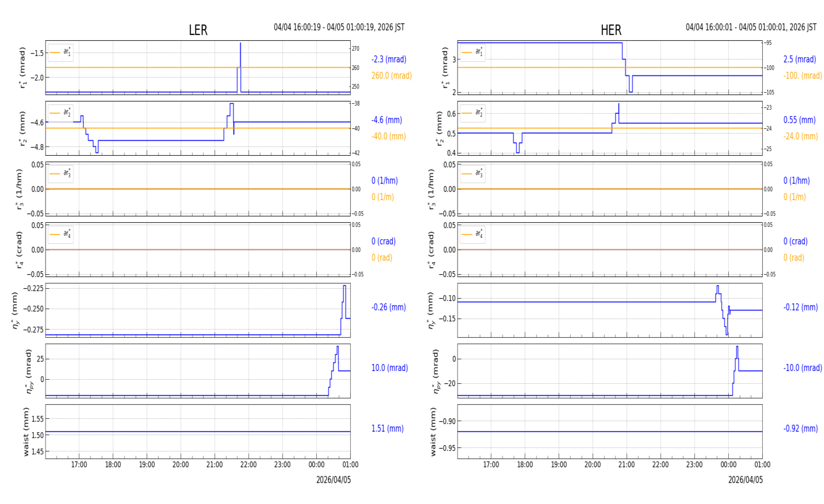Select the HER 0 (crad) readout
This screenshot has height=504, width=824.
pos(795,242)
